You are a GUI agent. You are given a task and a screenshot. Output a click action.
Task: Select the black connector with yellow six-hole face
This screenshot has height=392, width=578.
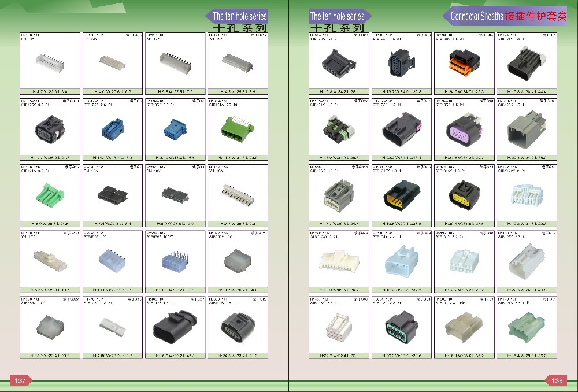tap(464, 195)
